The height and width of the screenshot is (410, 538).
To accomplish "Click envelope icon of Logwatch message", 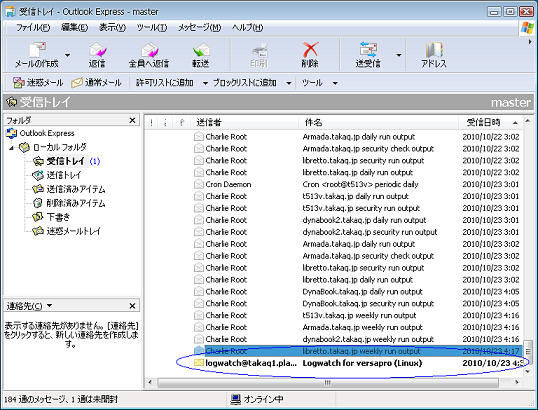I will (x=199, y=363).
